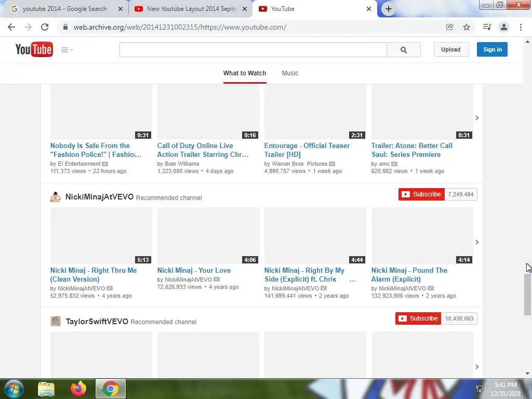
Task: Open the media control icon in Chrome
Action: [x=487, y=27]
